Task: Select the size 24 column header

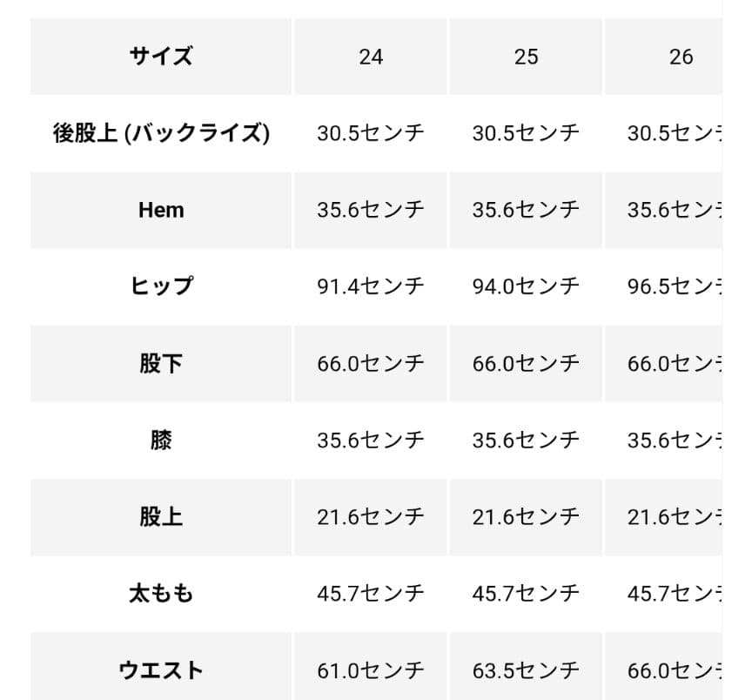Action: pos(371,57)
